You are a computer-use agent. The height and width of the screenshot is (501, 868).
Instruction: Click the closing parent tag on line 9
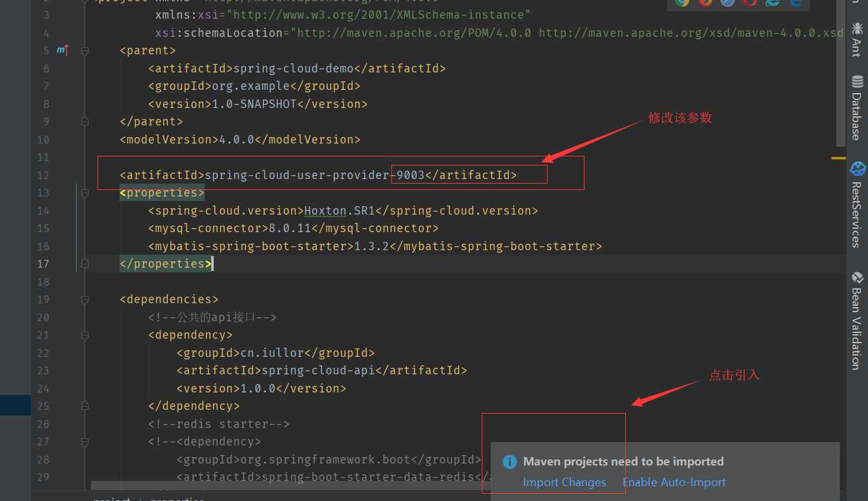(151, 122)
